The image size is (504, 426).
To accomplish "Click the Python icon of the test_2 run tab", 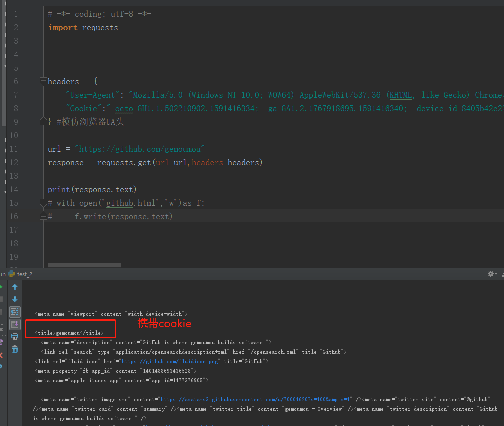I will [x=11, y=274].
